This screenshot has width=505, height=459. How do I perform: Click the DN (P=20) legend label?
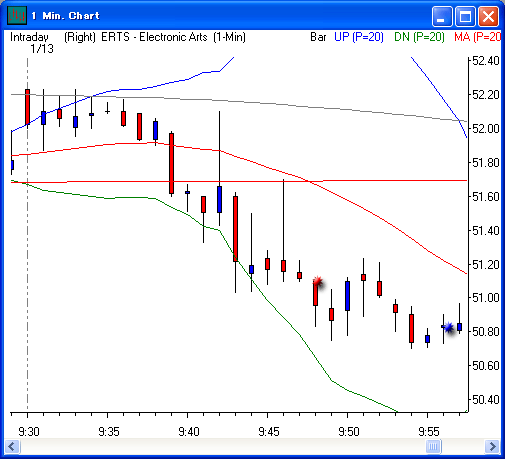pos(419,37)
